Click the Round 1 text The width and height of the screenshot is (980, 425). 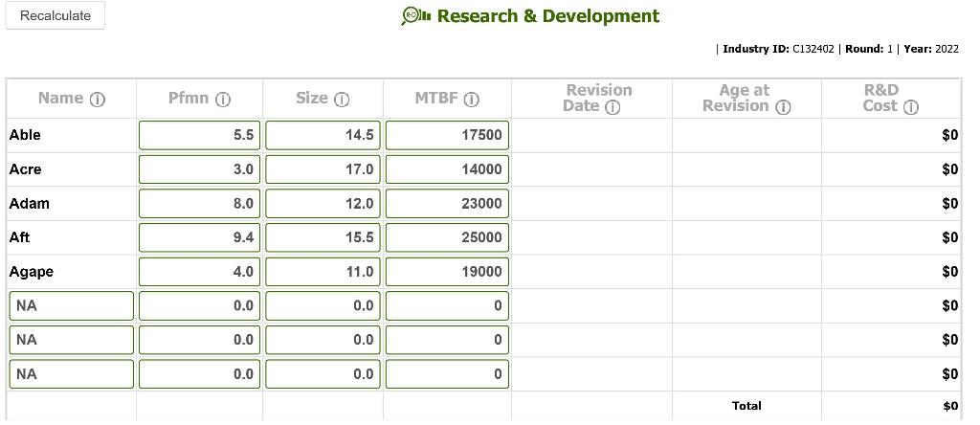click(869, 50)
